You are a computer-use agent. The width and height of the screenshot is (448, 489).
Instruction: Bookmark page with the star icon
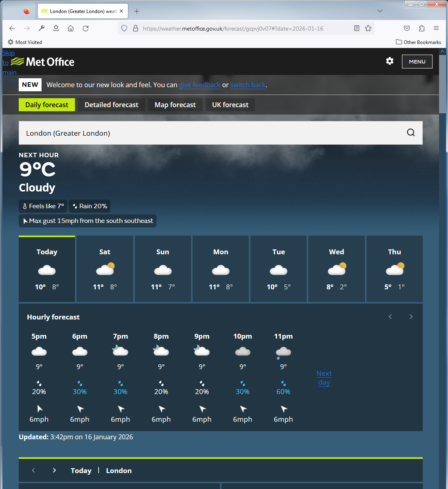pyautogui.click(x=368, y=28)
